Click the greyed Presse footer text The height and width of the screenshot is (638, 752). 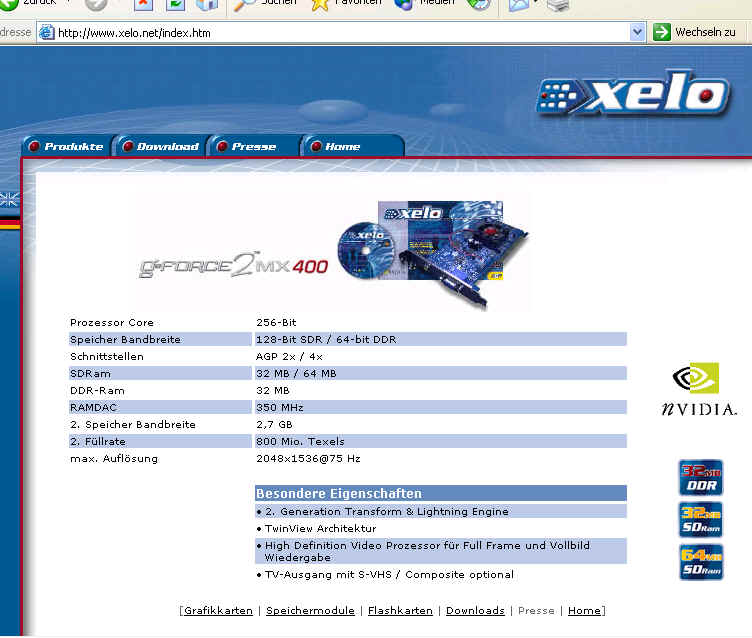tap(536, 611)
